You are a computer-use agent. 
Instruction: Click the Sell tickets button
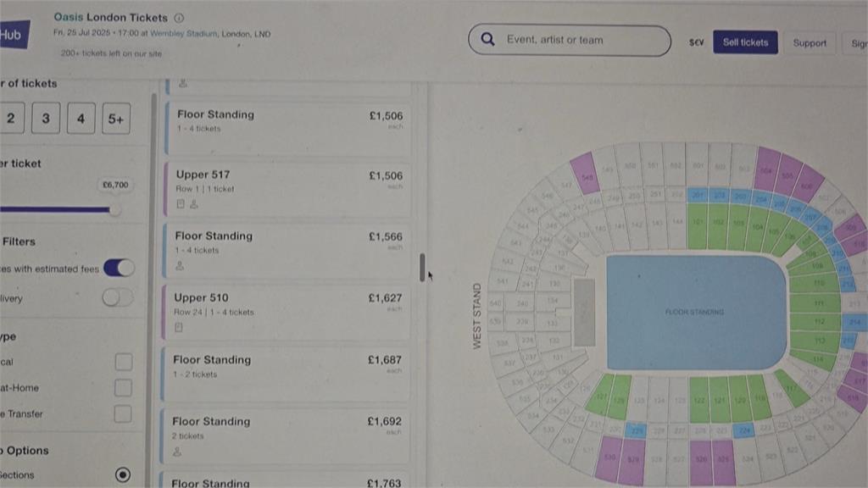point(745,42)
